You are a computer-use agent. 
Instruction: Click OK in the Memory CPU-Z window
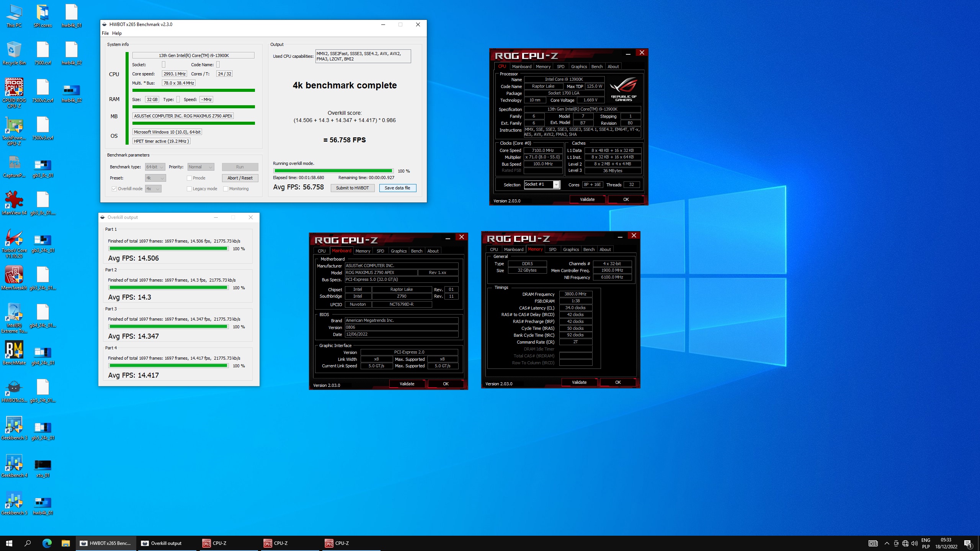[618, 382]
